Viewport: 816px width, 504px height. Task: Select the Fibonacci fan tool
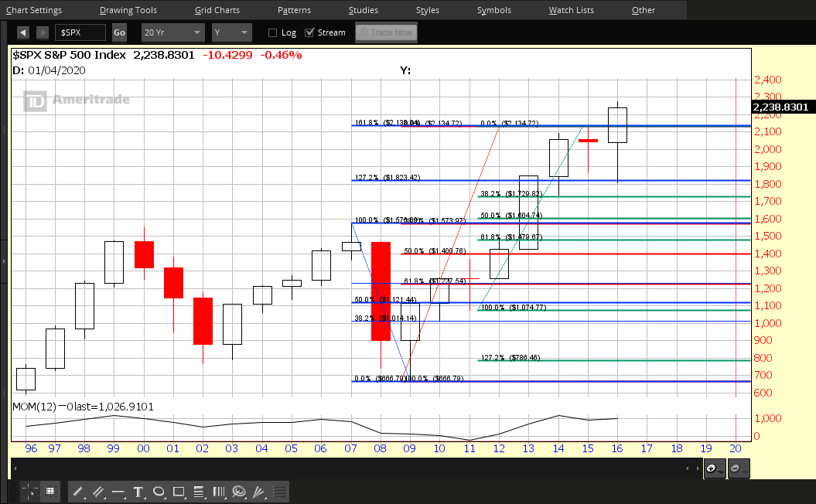pyautogui.click(x=258, y=492)
